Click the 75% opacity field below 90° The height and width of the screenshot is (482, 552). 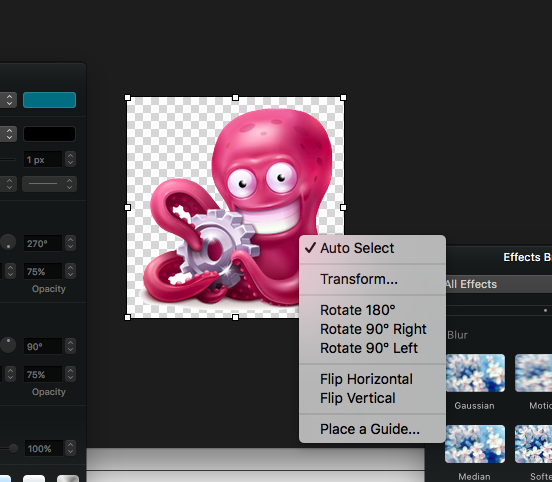pyautogui.click(x=43, y=375)
